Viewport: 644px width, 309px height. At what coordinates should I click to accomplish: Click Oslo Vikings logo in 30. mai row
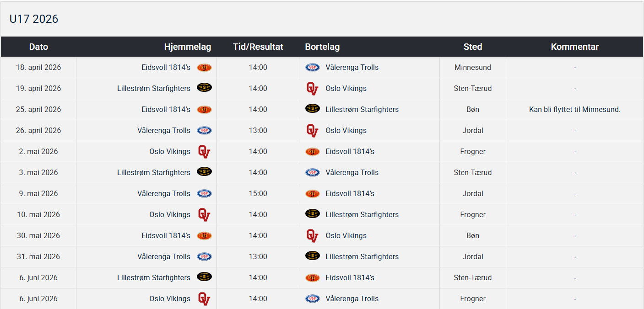point(313,236)
